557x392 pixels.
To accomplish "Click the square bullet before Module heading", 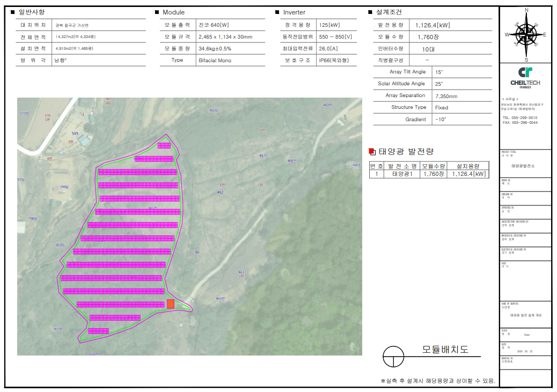I will [157, 12].
